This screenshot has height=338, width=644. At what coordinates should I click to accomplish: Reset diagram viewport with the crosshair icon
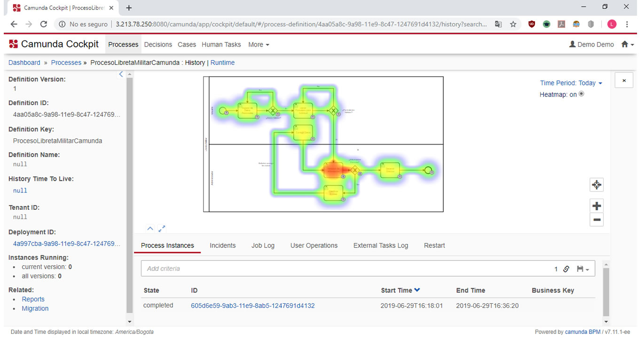(x=597, y=185)
